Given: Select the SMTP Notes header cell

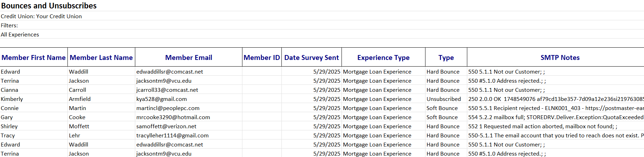Looking at the screenshot, I should coord(560,57).
